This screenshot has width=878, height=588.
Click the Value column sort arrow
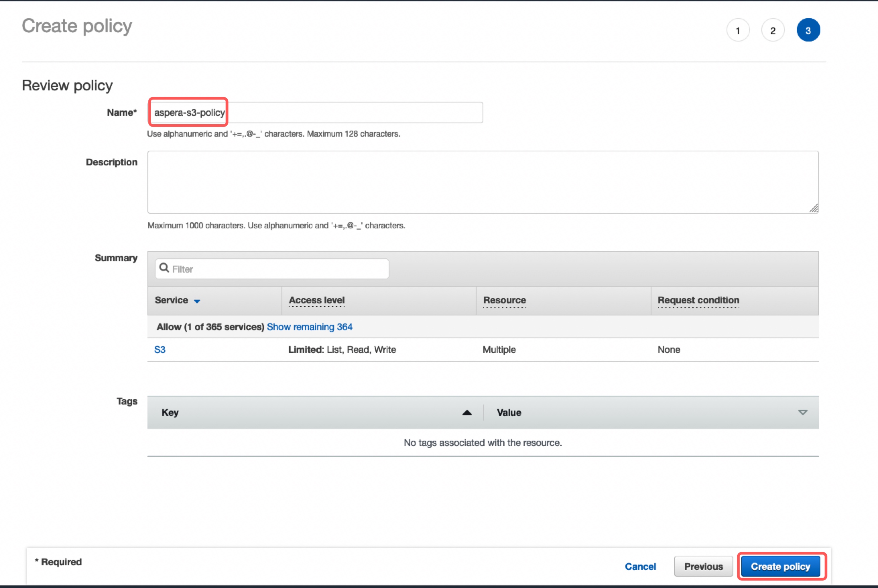click(x=803, y=413)
